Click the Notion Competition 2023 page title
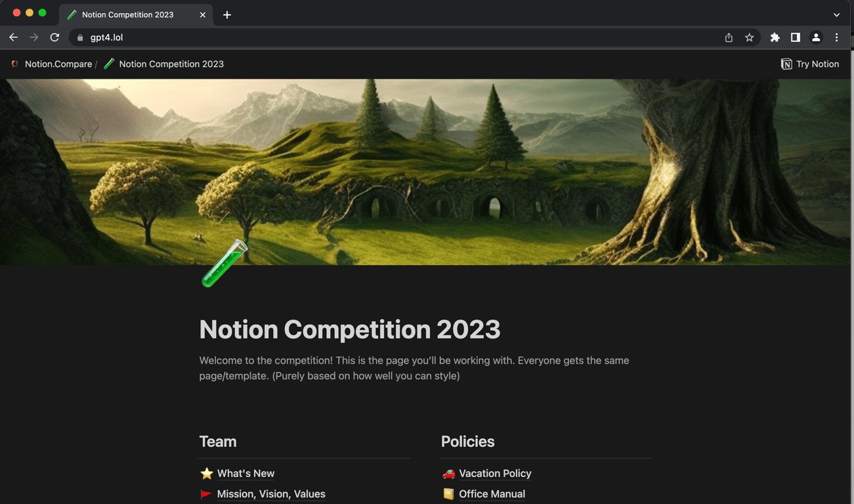 [350, 329]
